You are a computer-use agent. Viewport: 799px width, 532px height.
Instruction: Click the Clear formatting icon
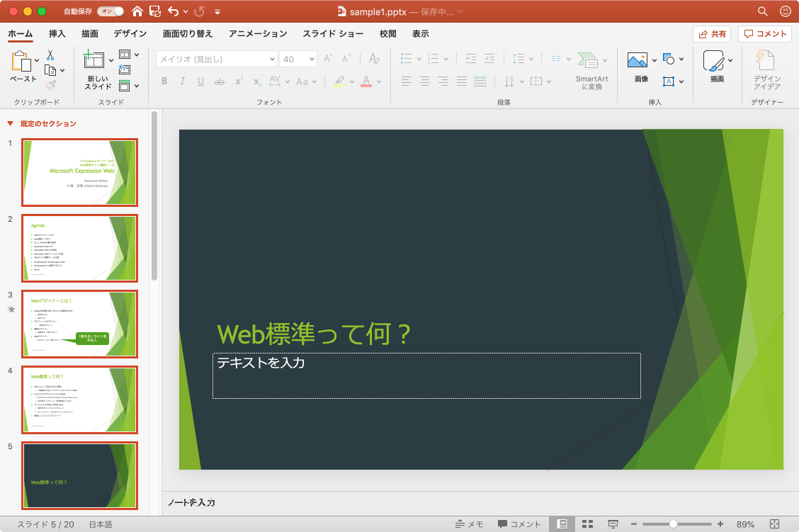374,59
